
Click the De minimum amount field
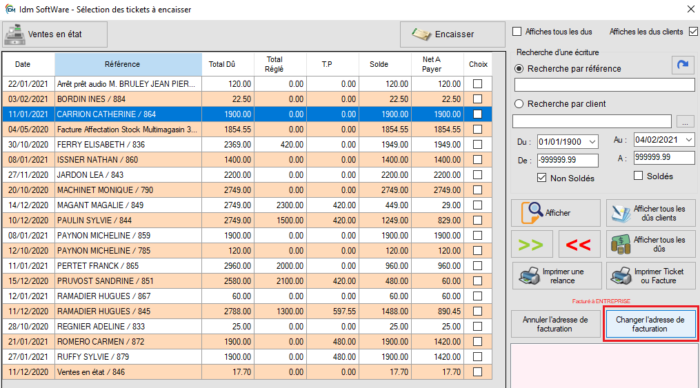pyautogui.click(x=568, y=160)
